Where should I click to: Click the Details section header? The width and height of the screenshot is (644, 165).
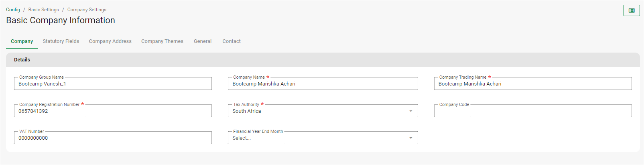pyautogui.click(x=22, y=60)
